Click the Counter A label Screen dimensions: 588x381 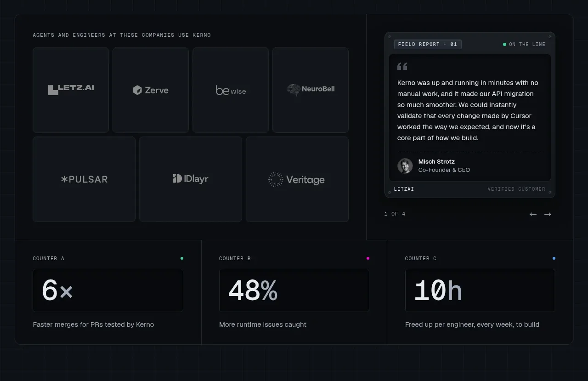[x=49, y=259]
